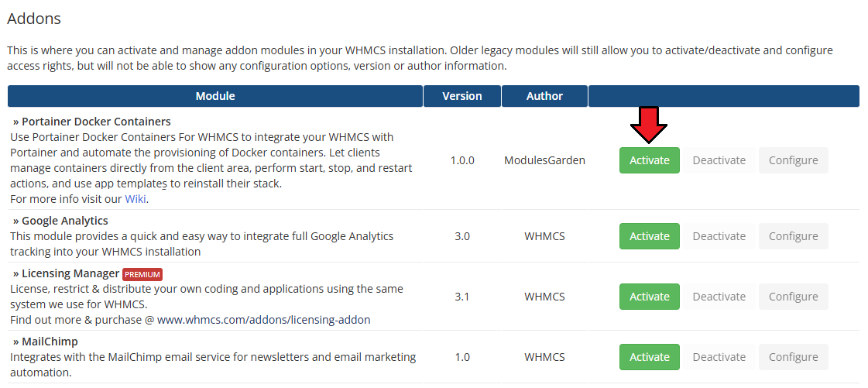Click the Version column header

click(x=462, y=96)
